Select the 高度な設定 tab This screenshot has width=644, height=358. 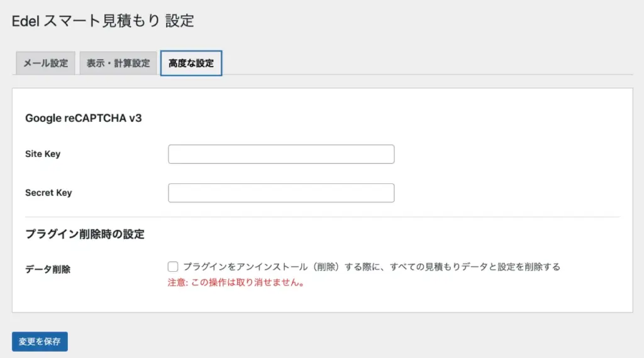click(191, 63)
